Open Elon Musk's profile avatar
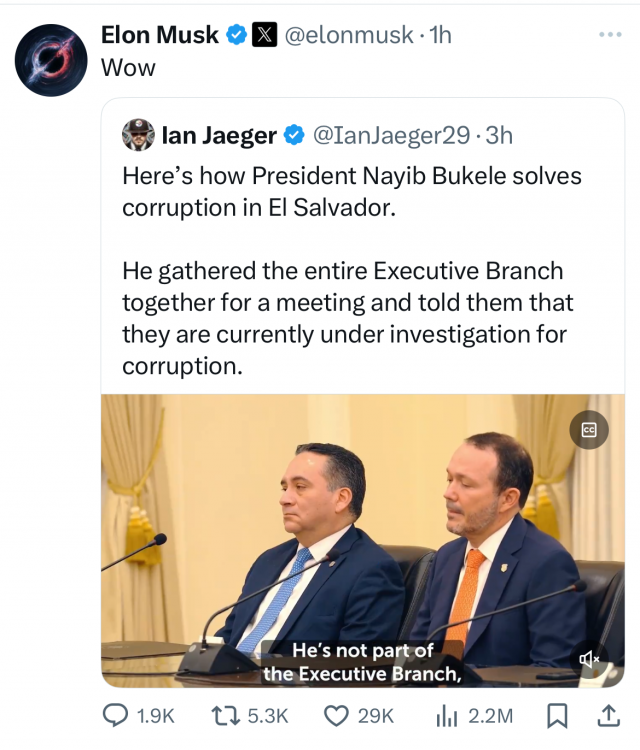 tap(51, 60)
